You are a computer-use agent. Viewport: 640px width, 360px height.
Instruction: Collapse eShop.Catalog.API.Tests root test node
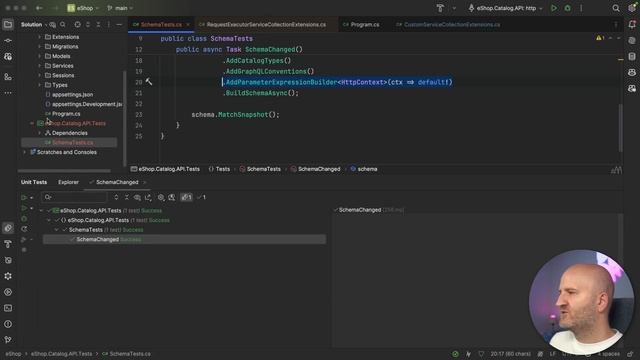point(41,211)
